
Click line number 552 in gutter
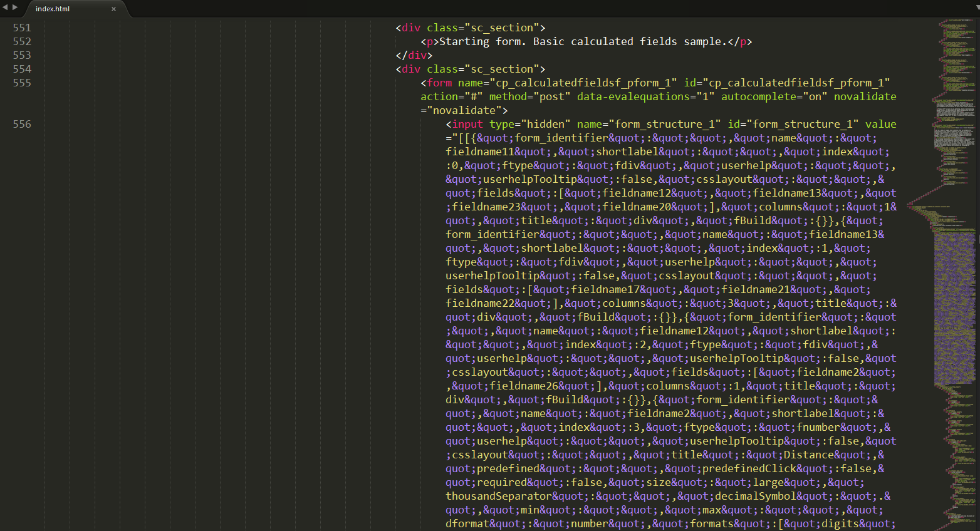pyautogui.click(x=22, y=41)
